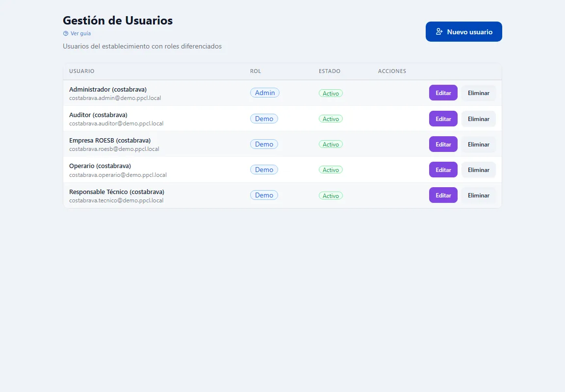
Task: Click the Gestión de Usuarios page heading
Action: point(118,21)
